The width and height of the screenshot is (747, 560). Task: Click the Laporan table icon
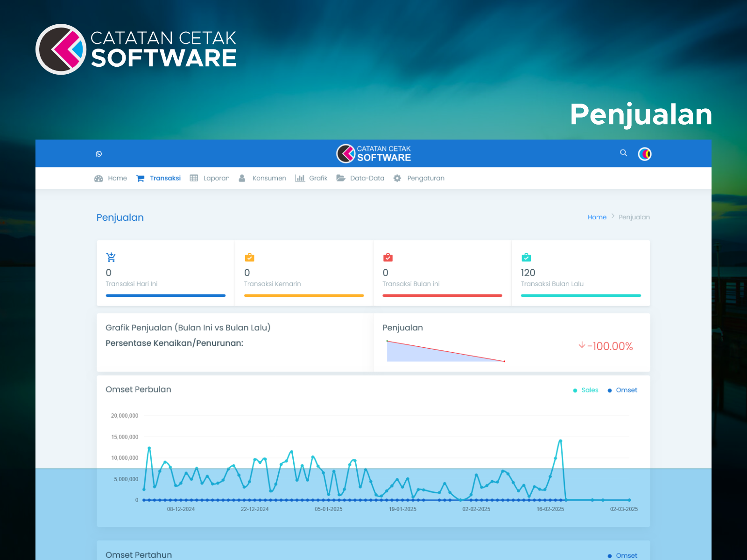coord(194,178)
